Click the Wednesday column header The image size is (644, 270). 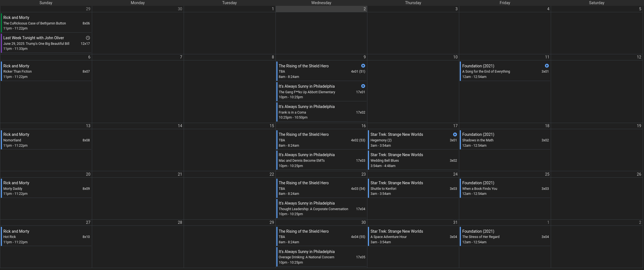321,3
